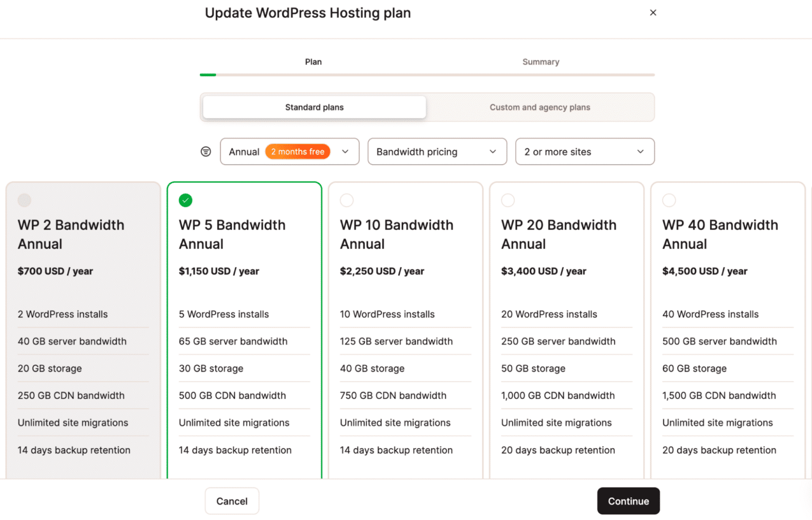Choose the WP 10 Bandwidth Annual plan
The image size is (812, 520).
(346, 200)
